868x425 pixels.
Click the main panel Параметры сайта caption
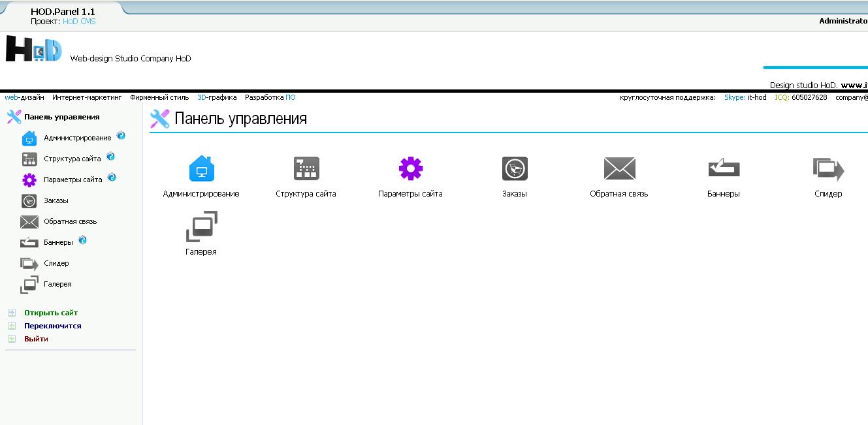(410, 194)
